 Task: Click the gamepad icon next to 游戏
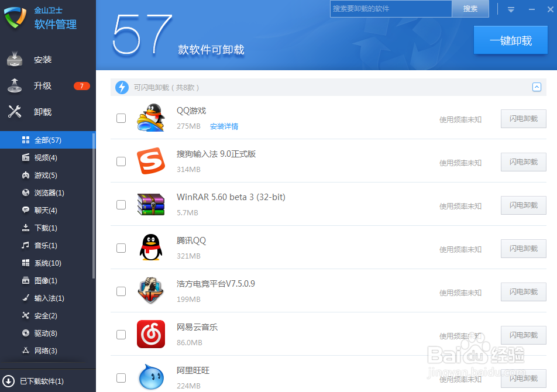[26, 175]
